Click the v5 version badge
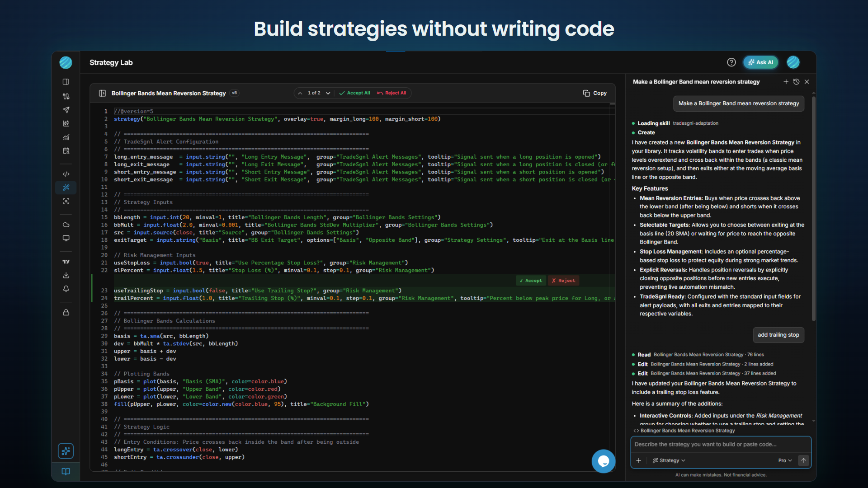Screen dimensions: 868x488 click(x=234, y=93)
